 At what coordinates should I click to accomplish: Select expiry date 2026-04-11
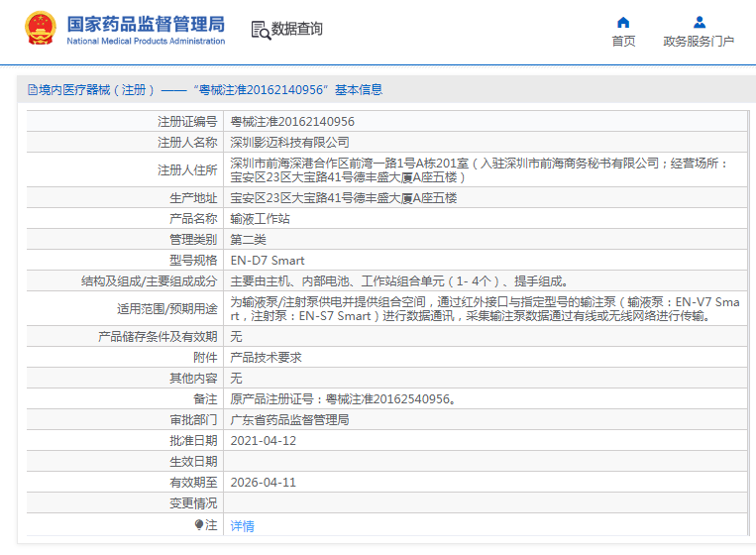coord(264,483)
